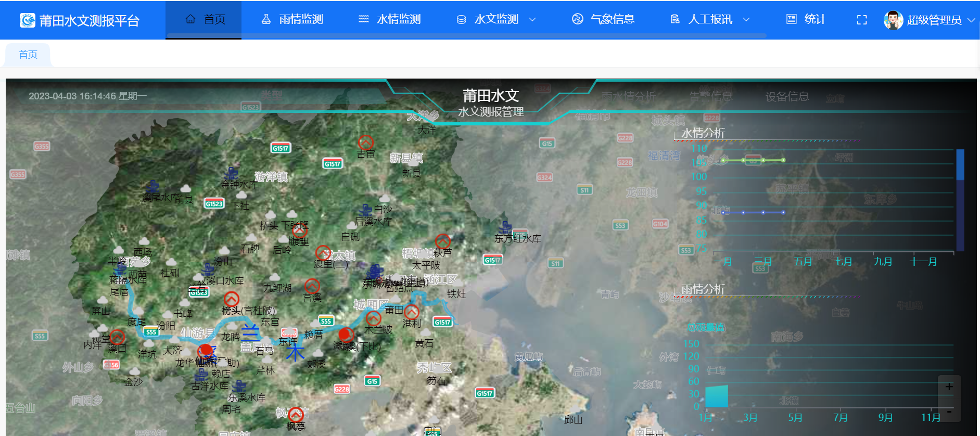
Task: Select the 港利 station marker on map
Action: pyautogui.click(x=411, y=312)
